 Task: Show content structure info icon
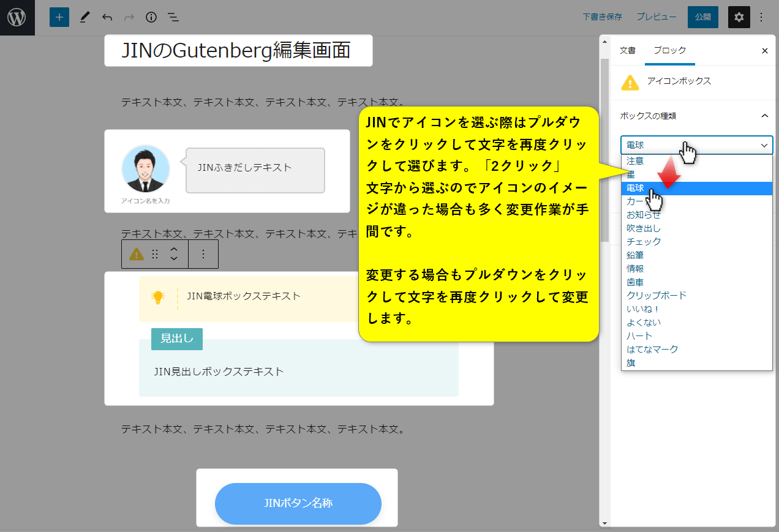click(x=151, y=17)
